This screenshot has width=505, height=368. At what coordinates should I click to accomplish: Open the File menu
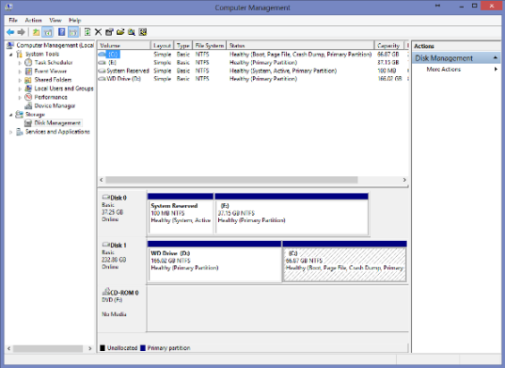pyautogui.click(x=13, y=20)
